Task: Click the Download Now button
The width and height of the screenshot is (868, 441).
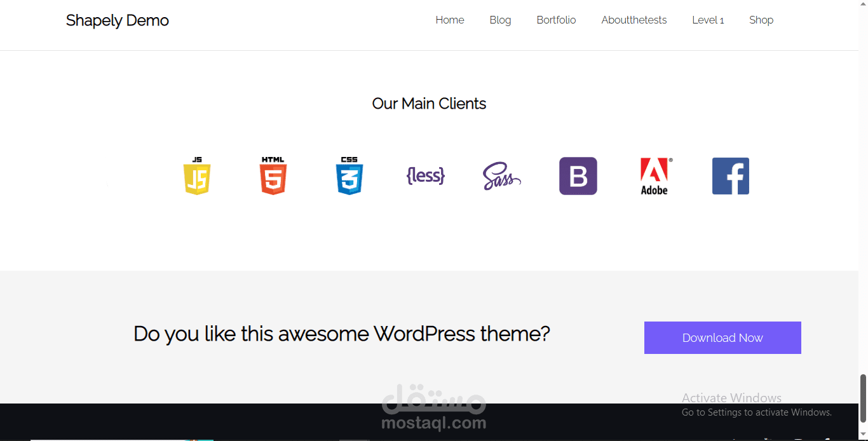Action: 722,337
